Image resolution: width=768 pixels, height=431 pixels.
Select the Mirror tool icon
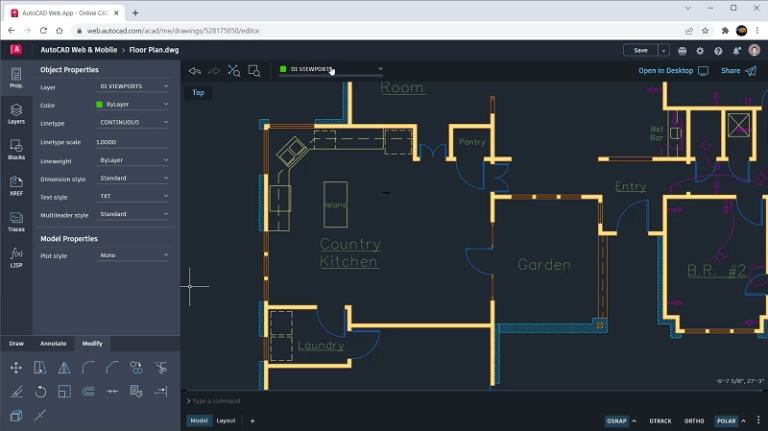[64, 368]
